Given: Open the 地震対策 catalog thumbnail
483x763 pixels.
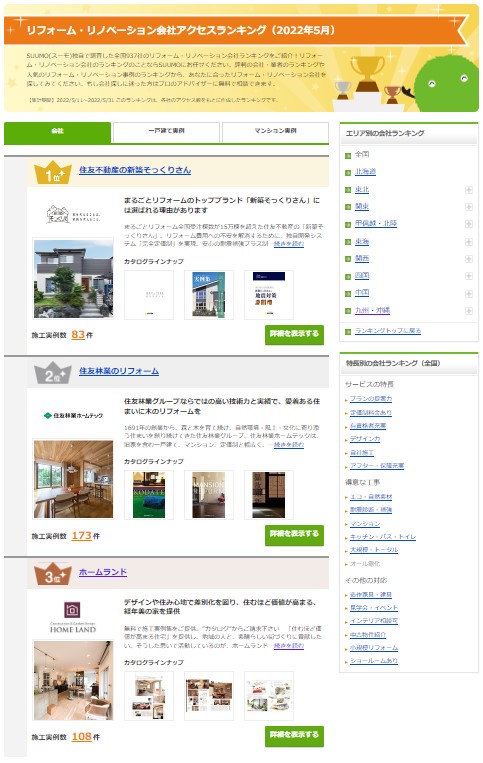Looking at the screenshot, I should coord(269,295).
